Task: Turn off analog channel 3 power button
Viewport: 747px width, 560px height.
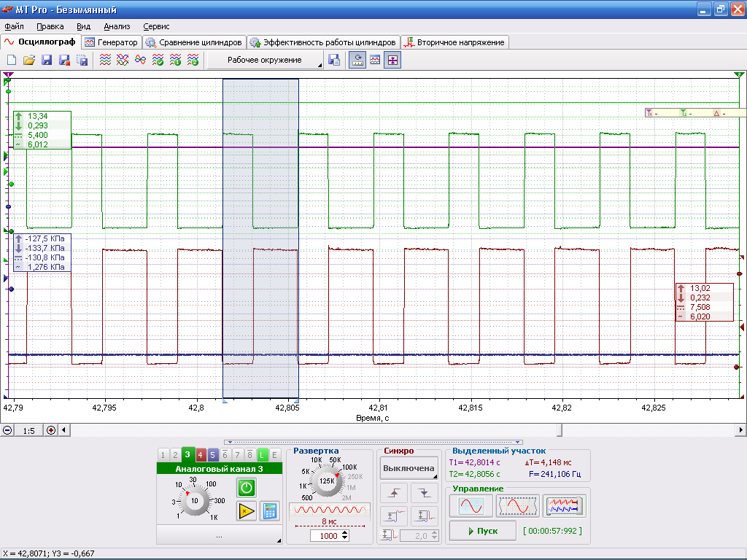Action: click(247, 488)
